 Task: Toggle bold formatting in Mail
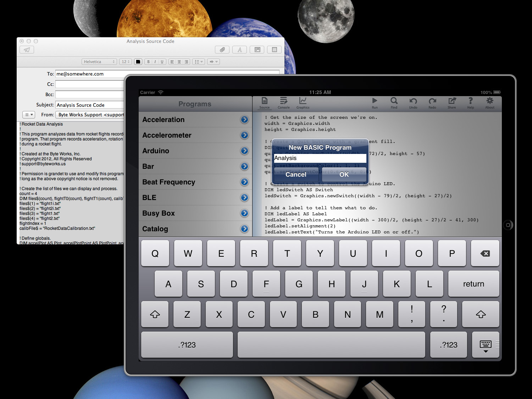click(148, 62)
